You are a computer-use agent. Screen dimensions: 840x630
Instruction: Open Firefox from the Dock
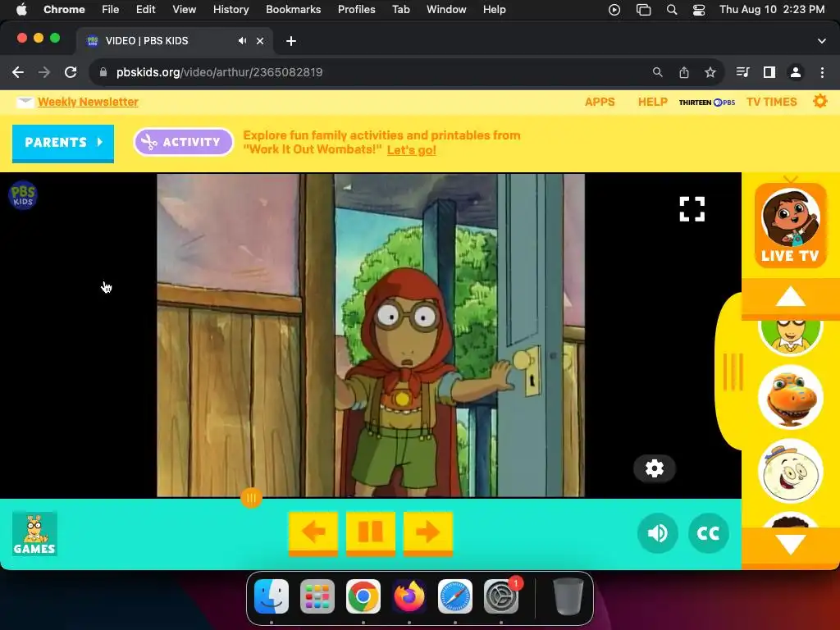pos(409,596)
